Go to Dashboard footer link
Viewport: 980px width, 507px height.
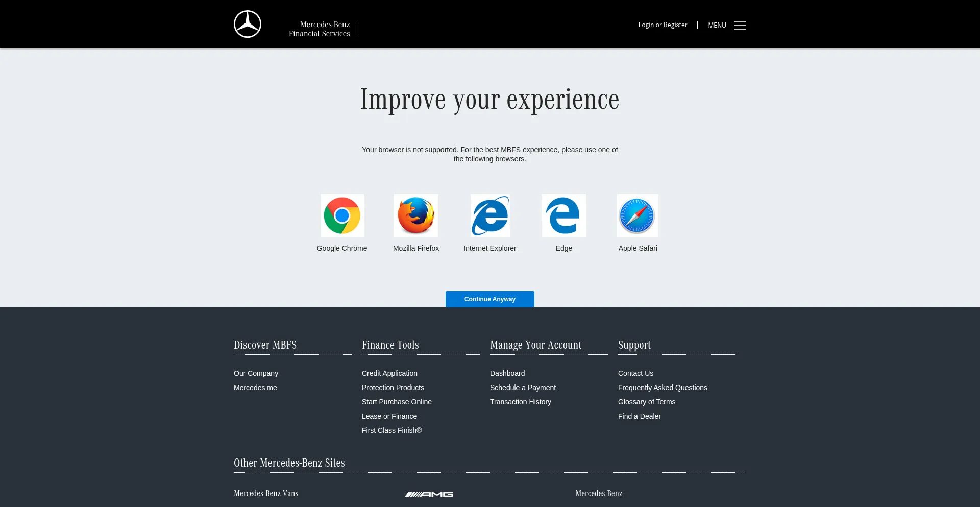[x=507, y=373]
